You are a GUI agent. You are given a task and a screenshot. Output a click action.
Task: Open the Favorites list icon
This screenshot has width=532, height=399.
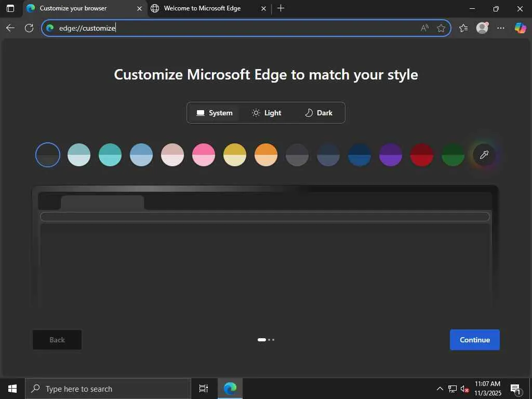pos(463,28)
